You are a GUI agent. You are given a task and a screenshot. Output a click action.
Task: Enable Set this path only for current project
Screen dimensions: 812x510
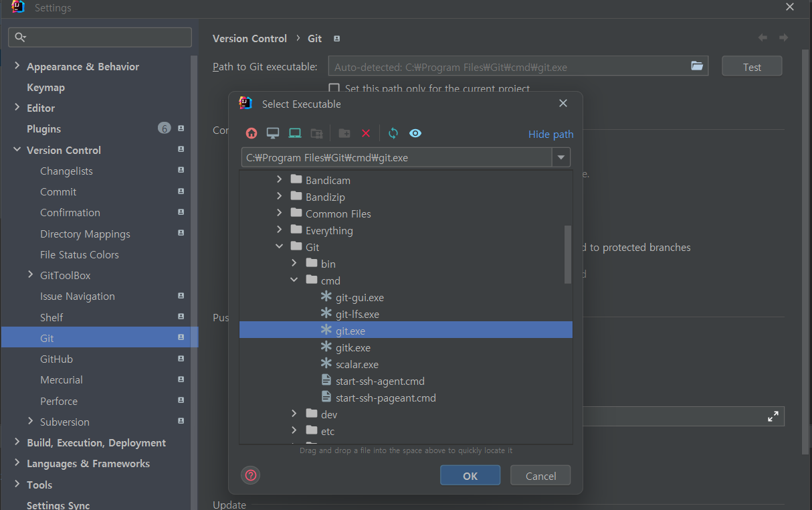point(334,88)
